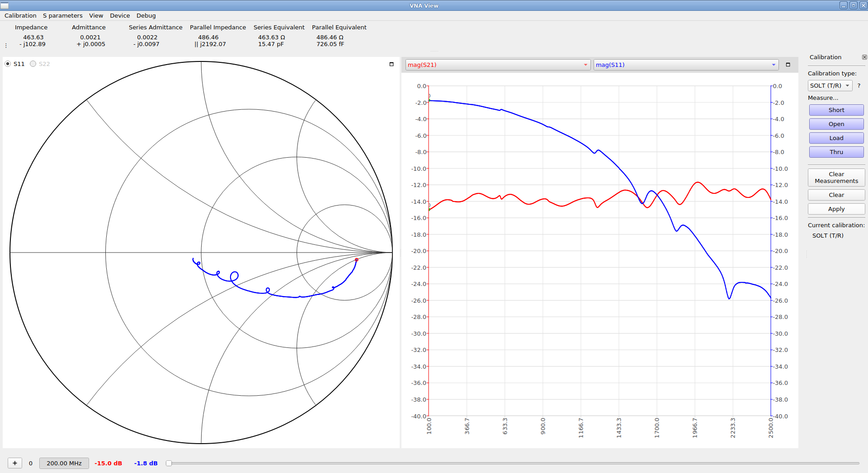Open the calibration type help question mark

[859, 85]
